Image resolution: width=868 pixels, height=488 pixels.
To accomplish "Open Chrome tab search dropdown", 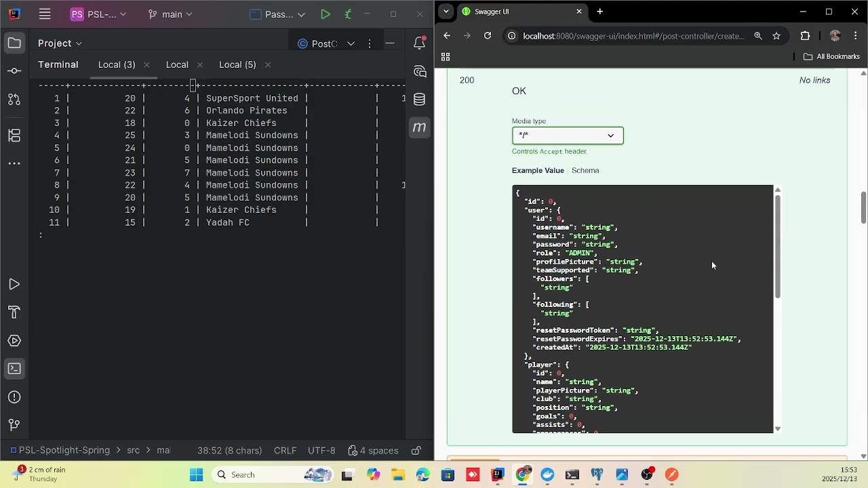I will pos(446,12).
